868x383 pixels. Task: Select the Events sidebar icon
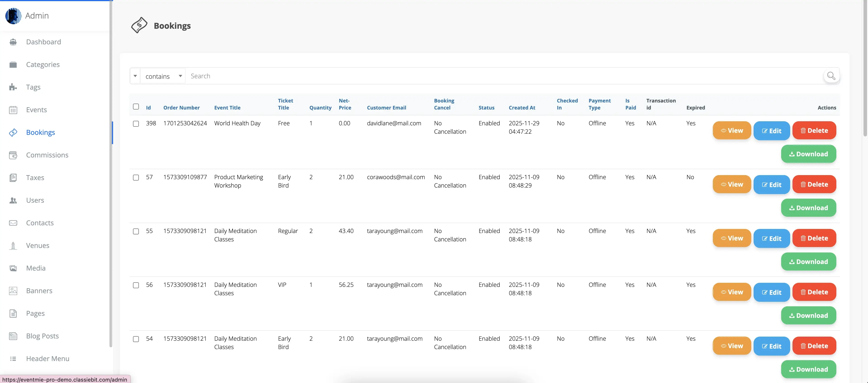pos(13,109)
